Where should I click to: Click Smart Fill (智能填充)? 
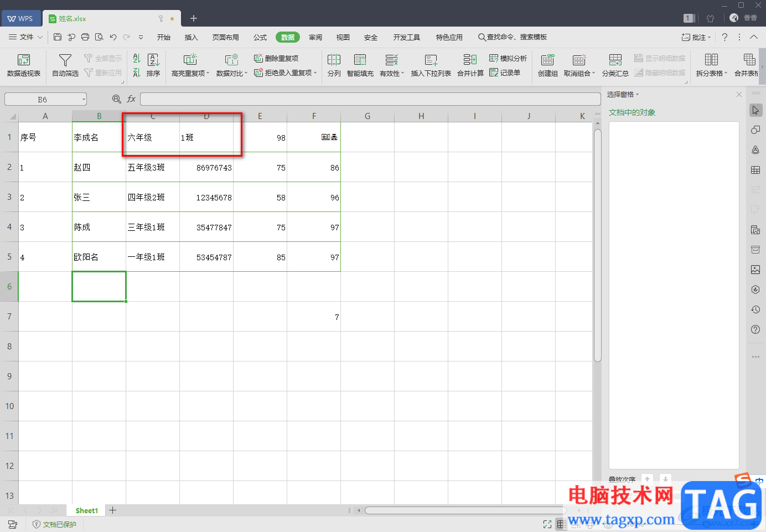click(x=360, y=65)
